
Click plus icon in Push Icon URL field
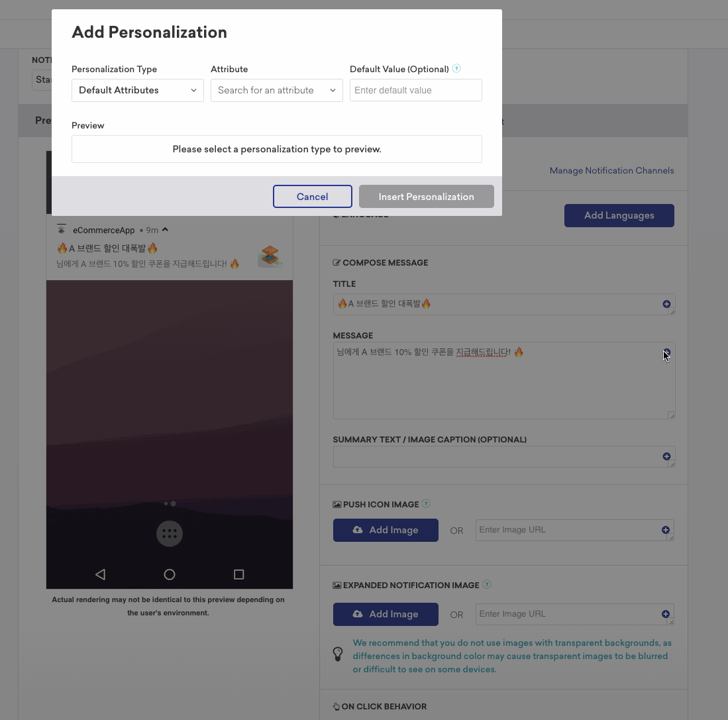pos(665,530)
